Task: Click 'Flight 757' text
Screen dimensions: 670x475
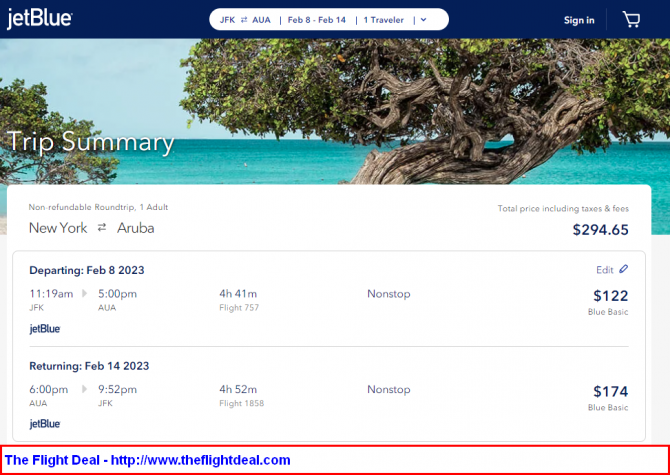Action: pyautogui.click(x=239, y=308)
